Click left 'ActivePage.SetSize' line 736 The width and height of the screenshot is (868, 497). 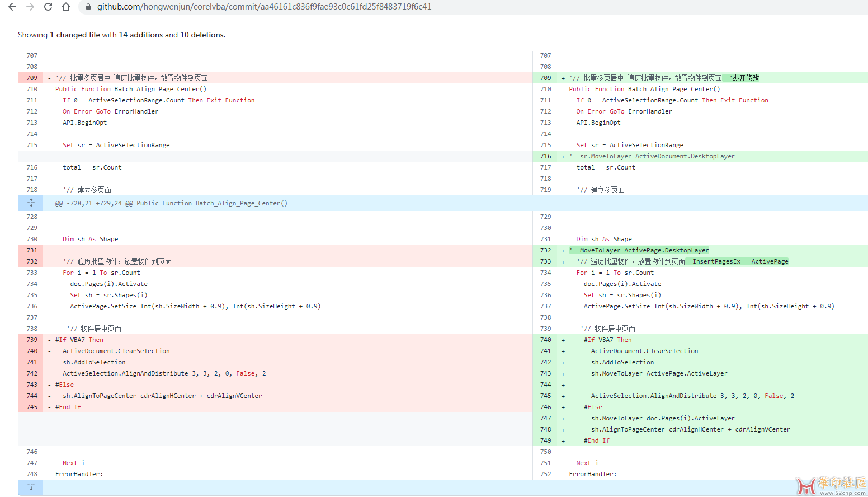[x=195, y=306]
